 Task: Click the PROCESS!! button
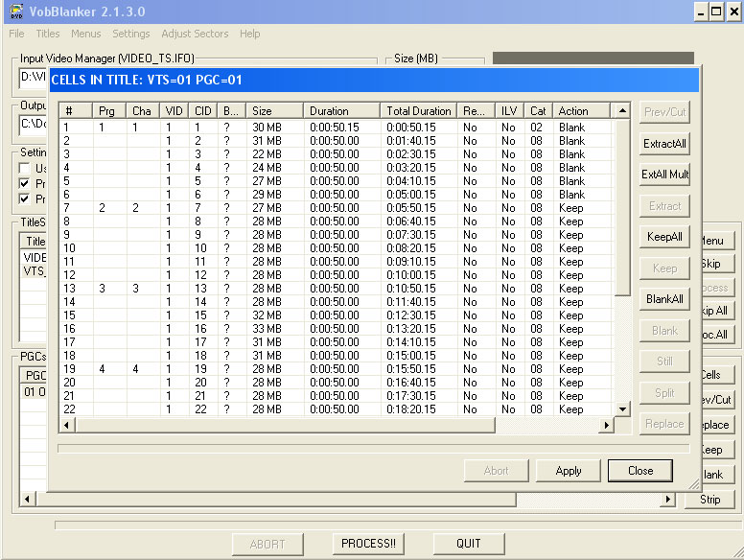369,544
